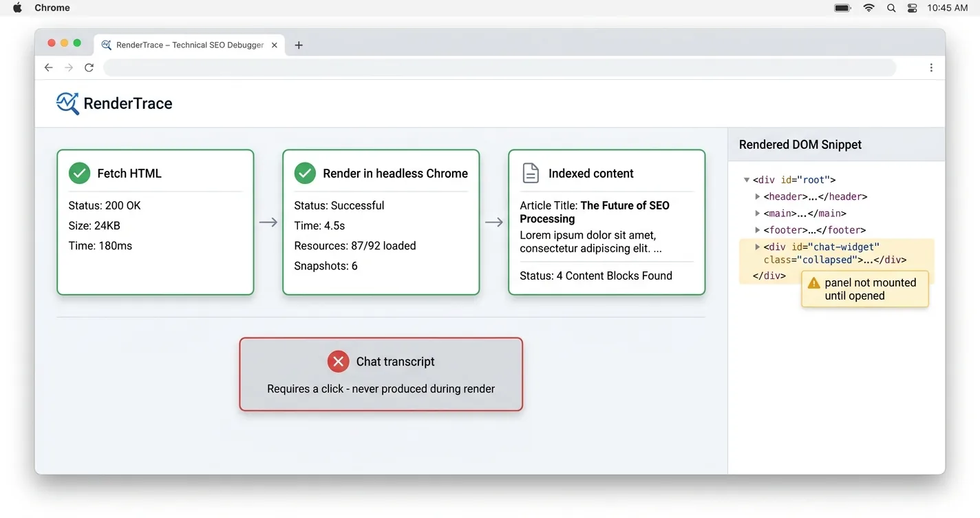Click the 'panel not mounted until opened' tooltip
The width and height of the screenshot is (980, 518).
click(x=865, y=289)
